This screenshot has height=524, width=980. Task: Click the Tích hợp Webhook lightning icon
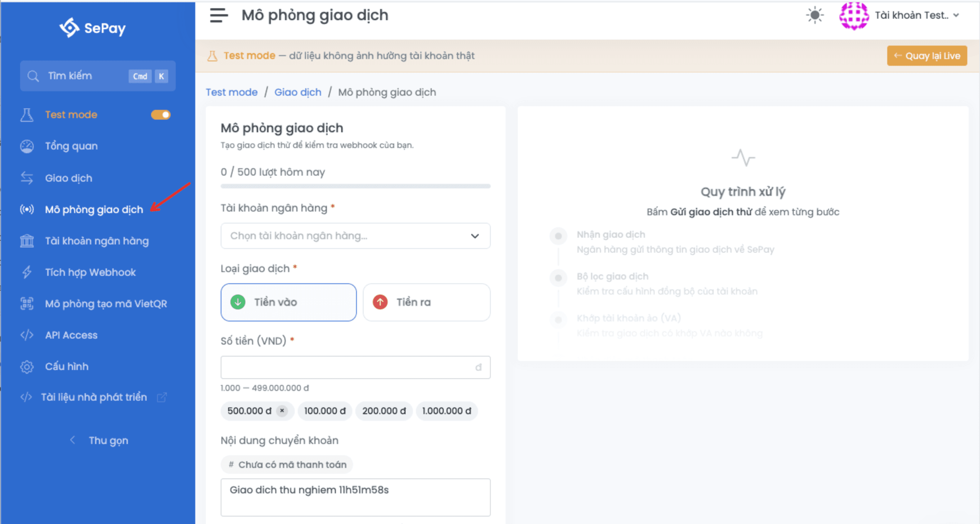[27, 272]
